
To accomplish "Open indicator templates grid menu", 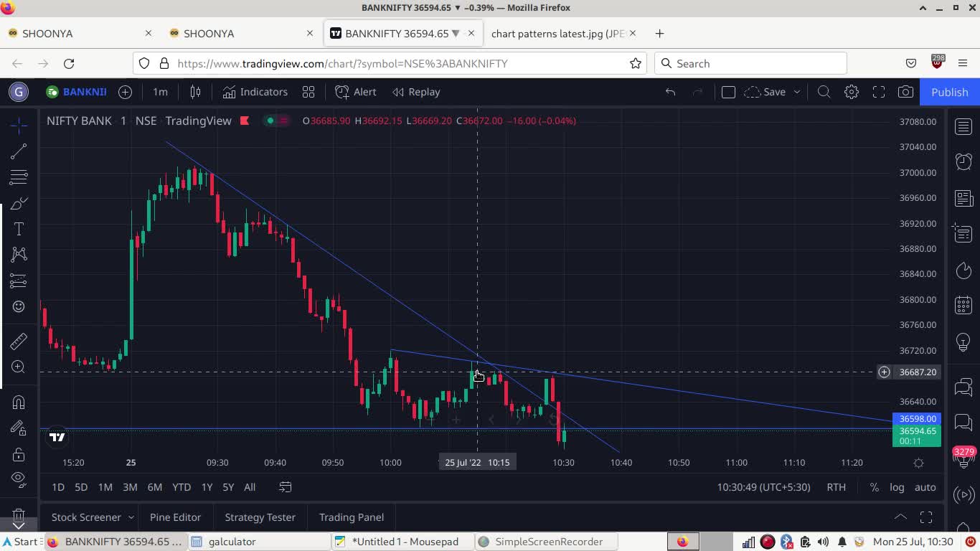I will (308, 92).
